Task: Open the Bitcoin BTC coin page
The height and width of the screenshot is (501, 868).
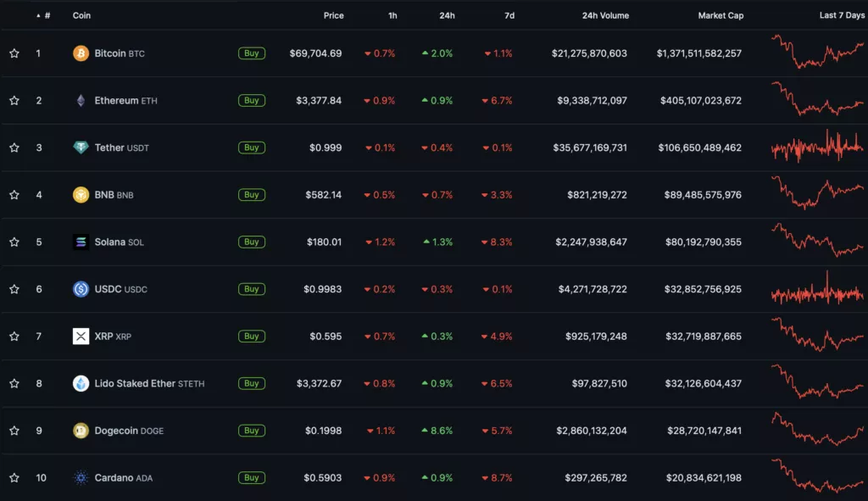Action: click(x=119, y=53)
